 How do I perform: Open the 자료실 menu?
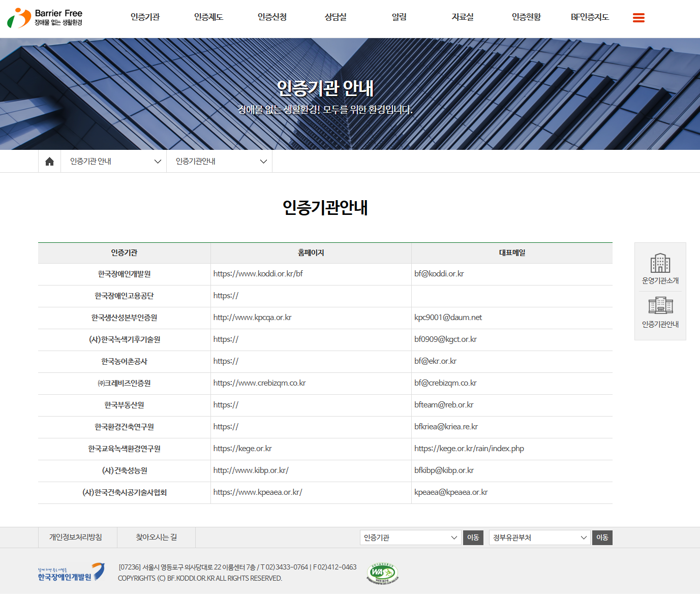pyautogui.click(x=463, y=17)
